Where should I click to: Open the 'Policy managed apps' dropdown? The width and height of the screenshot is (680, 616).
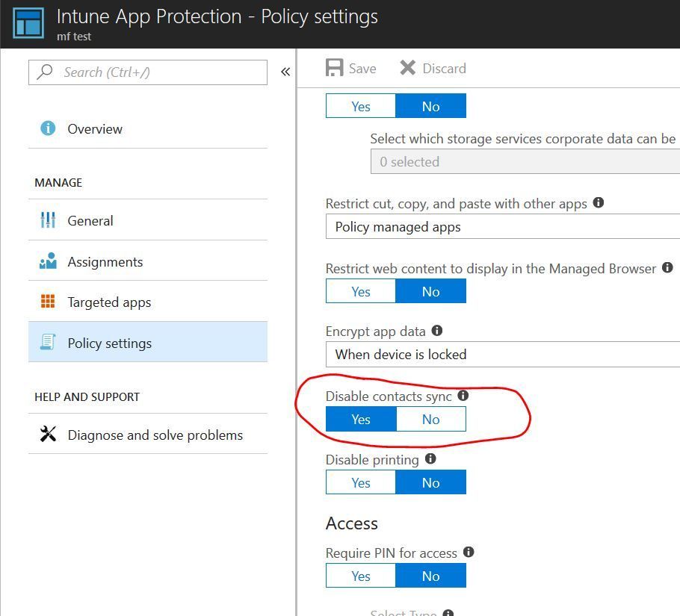(503, 226)
